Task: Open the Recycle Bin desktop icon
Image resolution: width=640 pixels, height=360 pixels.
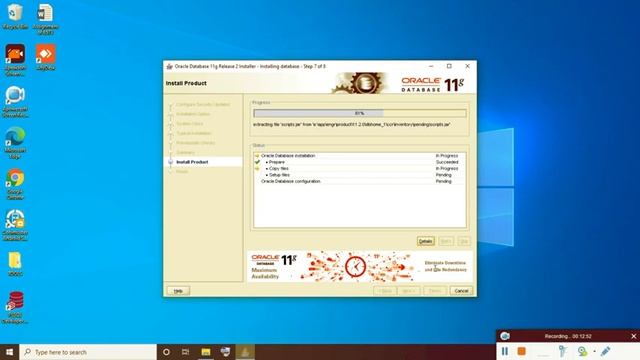Action: click(15, 16)
